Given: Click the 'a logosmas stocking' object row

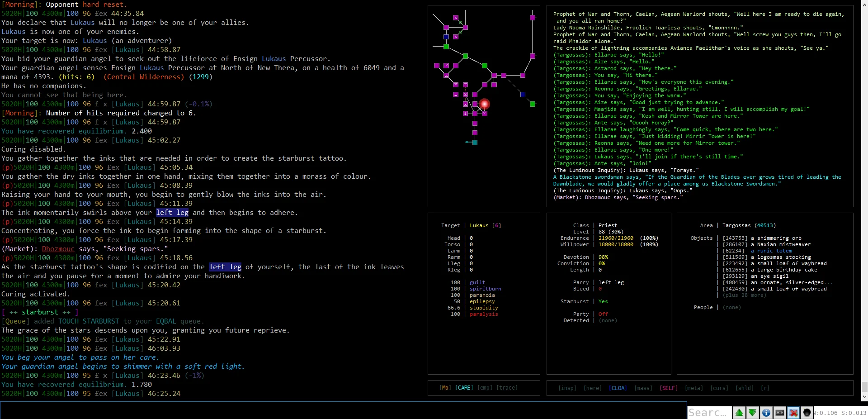Looking at the screenshot, I should [x=767, y=257].
